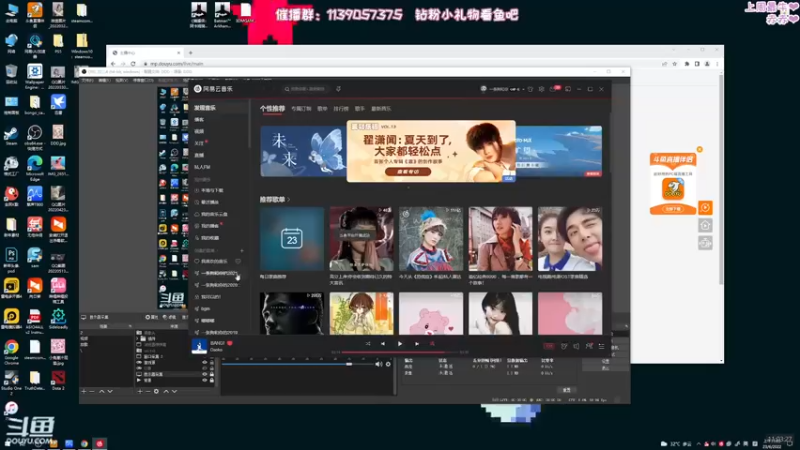The image size is (800, 450).
Task: Open Google Chrome from the taskbar
Action: click(84, 444)
